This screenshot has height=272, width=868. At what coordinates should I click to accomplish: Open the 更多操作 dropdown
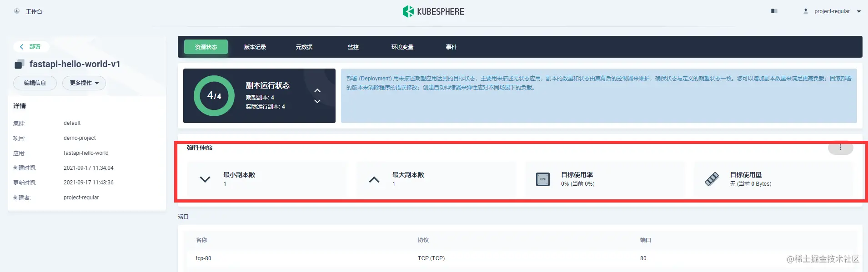click(x=84, y=83)
